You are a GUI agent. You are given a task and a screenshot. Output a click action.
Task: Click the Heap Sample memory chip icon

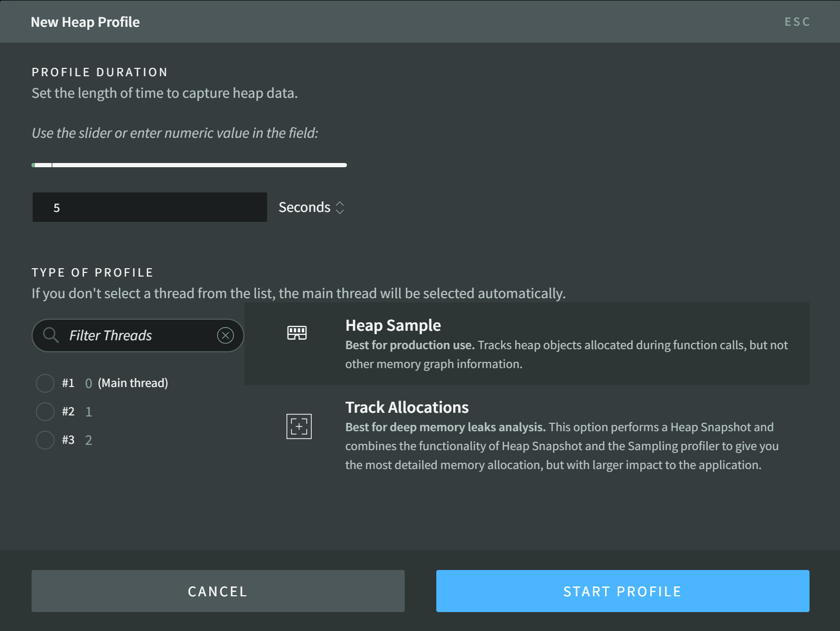tap(297, 333)
